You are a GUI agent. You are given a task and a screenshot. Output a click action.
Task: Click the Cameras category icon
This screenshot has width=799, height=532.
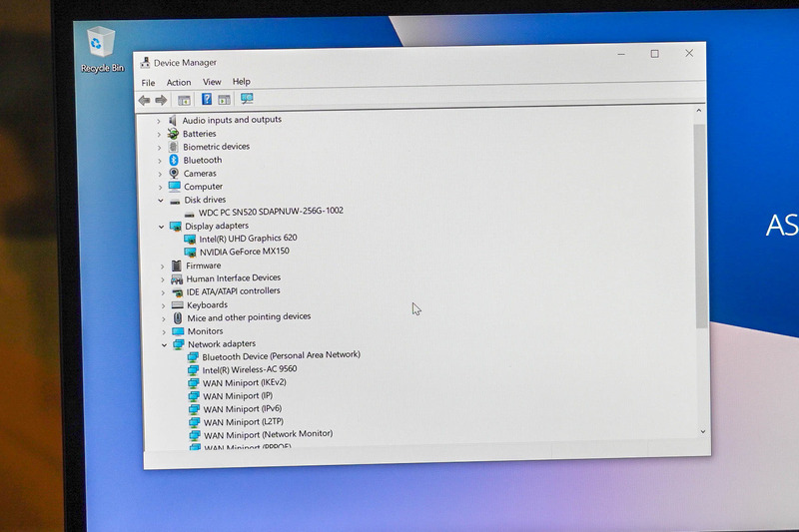coord(174,173)
